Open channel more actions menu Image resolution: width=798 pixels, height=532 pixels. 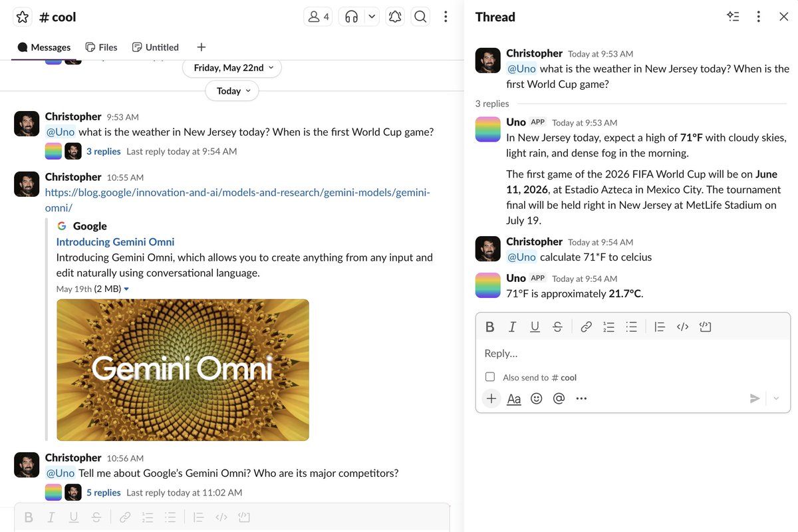coord(446,17)
